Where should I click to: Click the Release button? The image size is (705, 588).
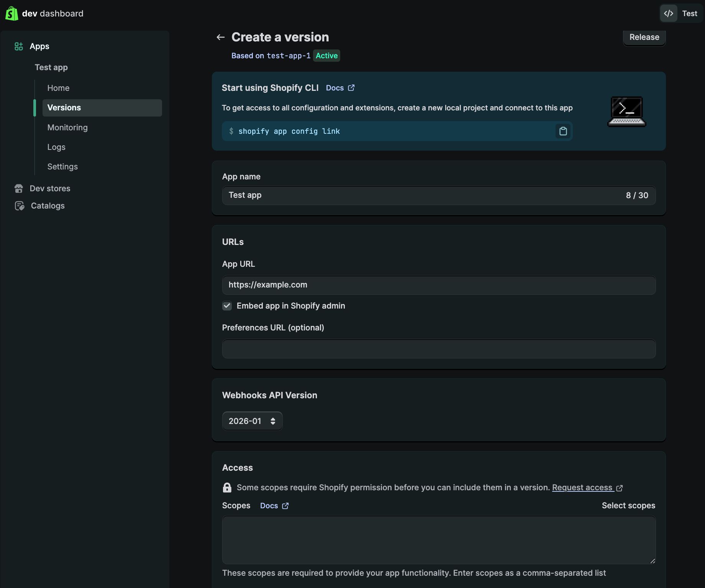pyautogui.click(x=644, y=37)
